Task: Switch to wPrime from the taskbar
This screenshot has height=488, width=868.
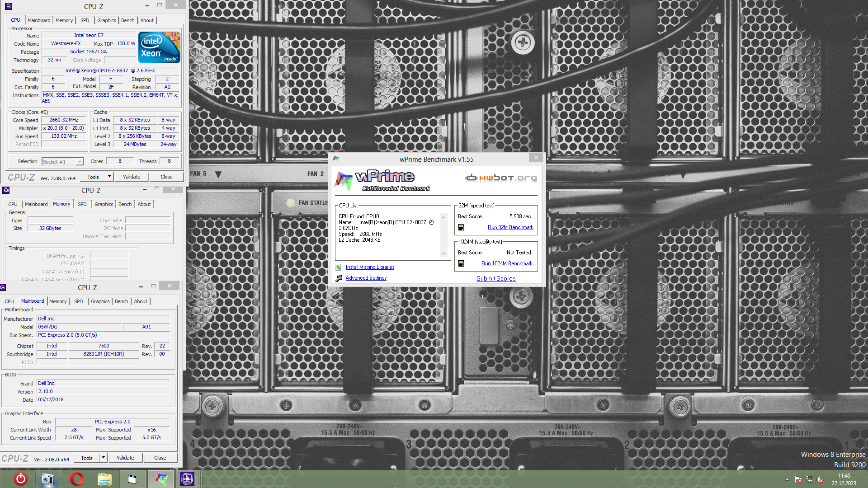Action: [160, 479]
